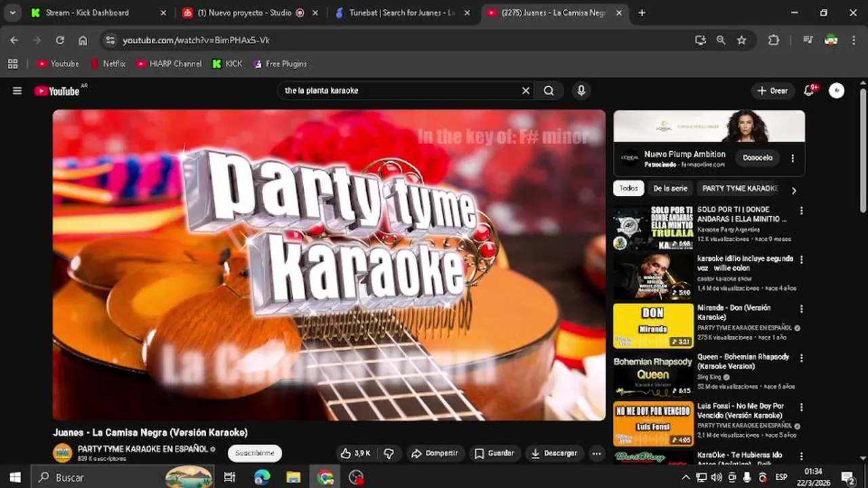868x488 pixels.
Task: Open the Queen Bohemian Rhapsody thumbnail
Action: (653, 375)
